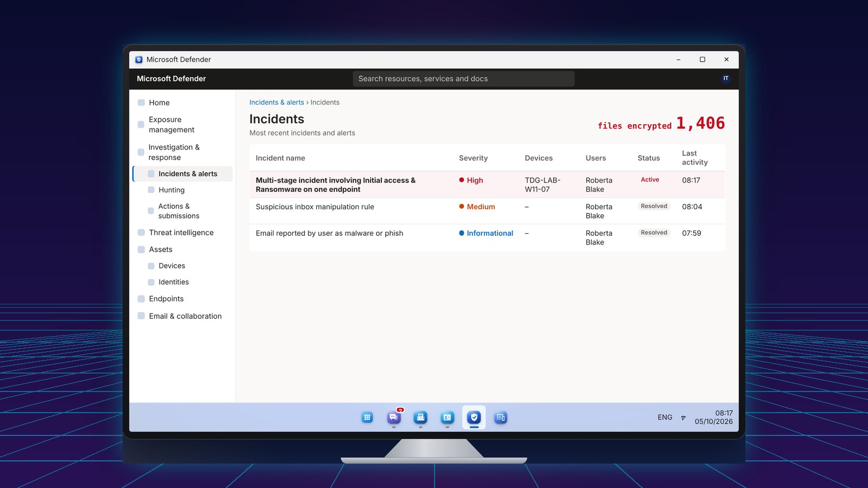The height and width of the screenshot is (488, 868).
Task: Open Actions & submissions in the sidebar
Action: [x=183, y=211]
